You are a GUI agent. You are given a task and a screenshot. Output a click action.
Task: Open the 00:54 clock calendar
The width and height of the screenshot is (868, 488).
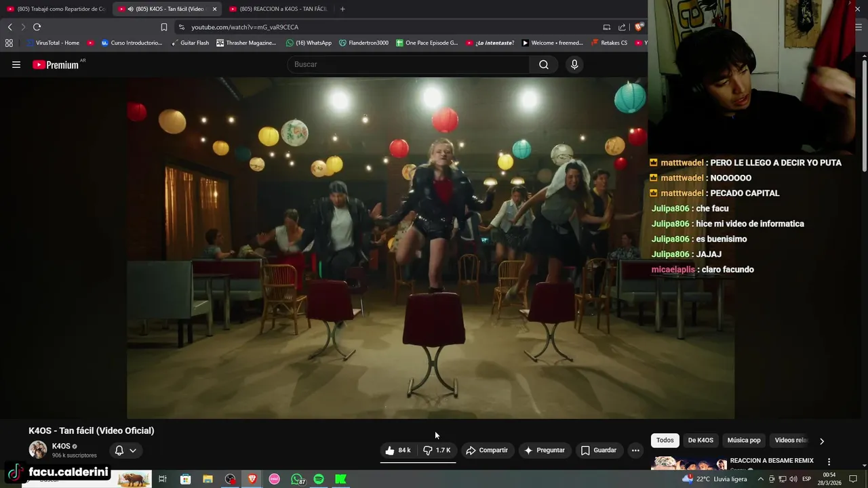(x=831, y=479)
